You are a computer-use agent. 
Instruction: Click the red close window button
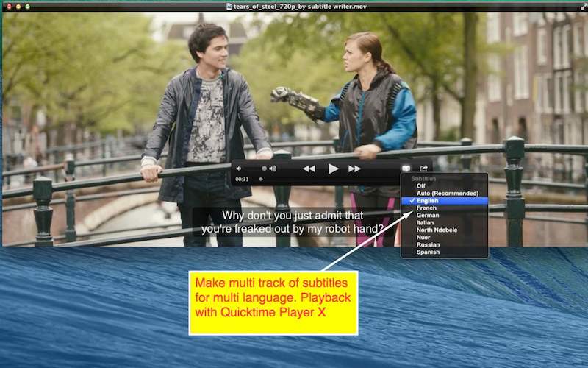9,7
